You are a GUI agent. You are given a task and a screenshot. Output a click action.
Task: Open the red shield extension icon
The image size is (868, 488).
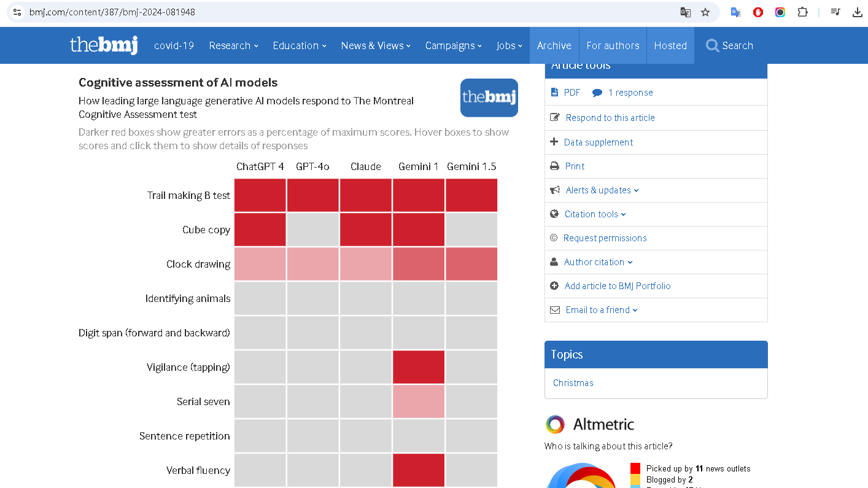(x=758, y=12)
